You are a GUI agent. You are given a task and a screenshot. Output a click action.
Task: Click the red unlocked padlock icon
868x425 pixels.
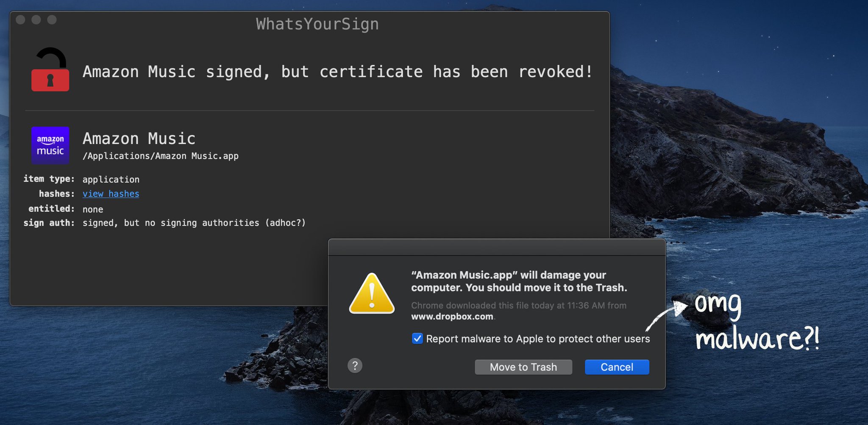50,69
